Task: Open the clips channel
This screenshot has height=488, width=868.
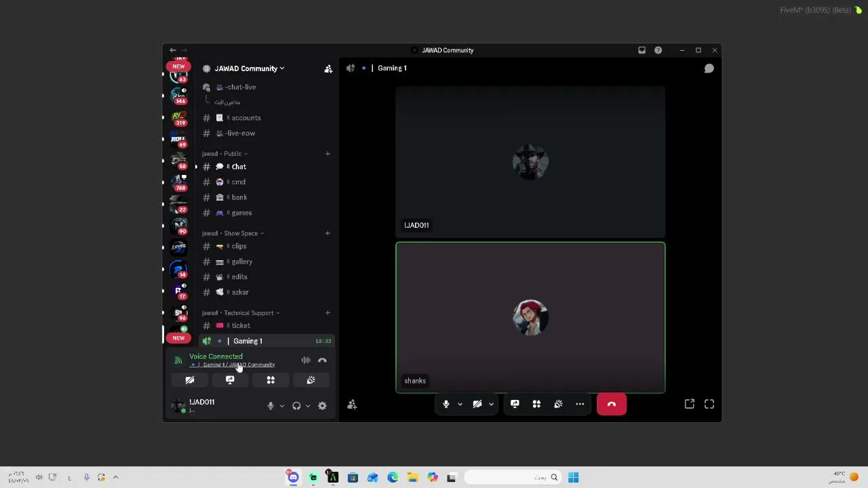Action: click(x=266, y=246)
